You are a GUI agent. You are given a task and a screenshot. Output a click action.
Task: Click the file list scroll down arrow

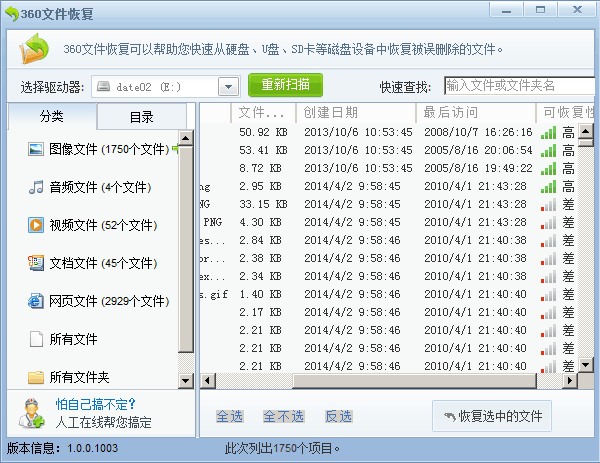tap(585, 364)
